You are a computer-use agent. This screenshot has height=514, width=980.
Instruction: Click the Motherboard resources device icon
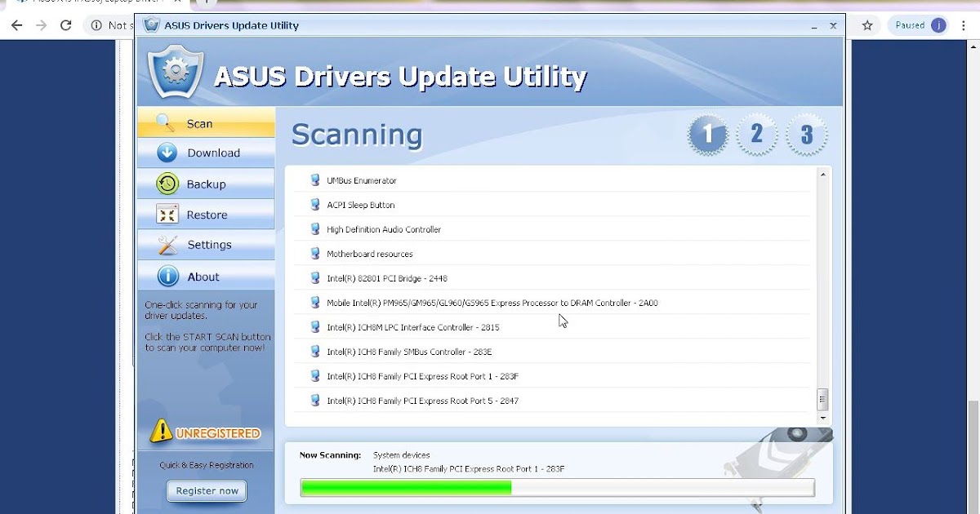(x=315, y=254)
